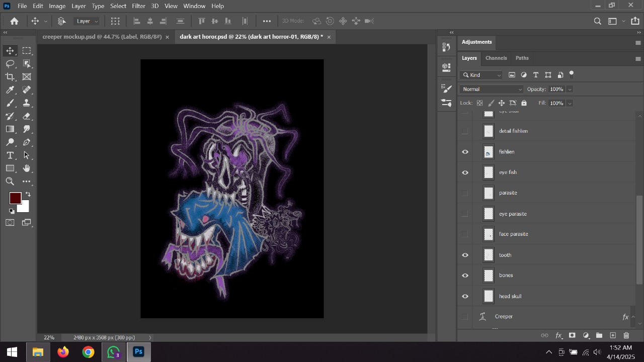
Task: Select the Move tool in toolbox
Action: (x=10, y=51)
